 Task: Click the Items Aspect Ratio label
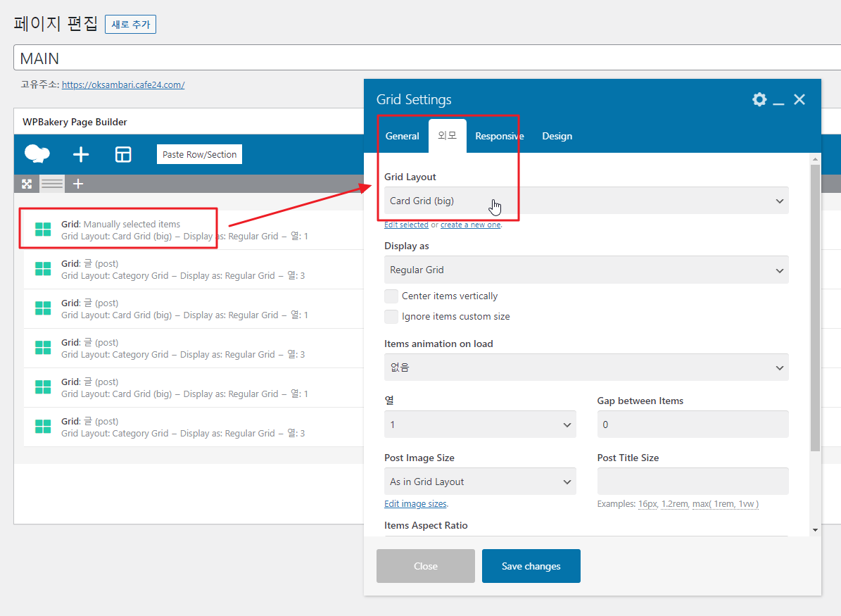click(x=426, y=525)
